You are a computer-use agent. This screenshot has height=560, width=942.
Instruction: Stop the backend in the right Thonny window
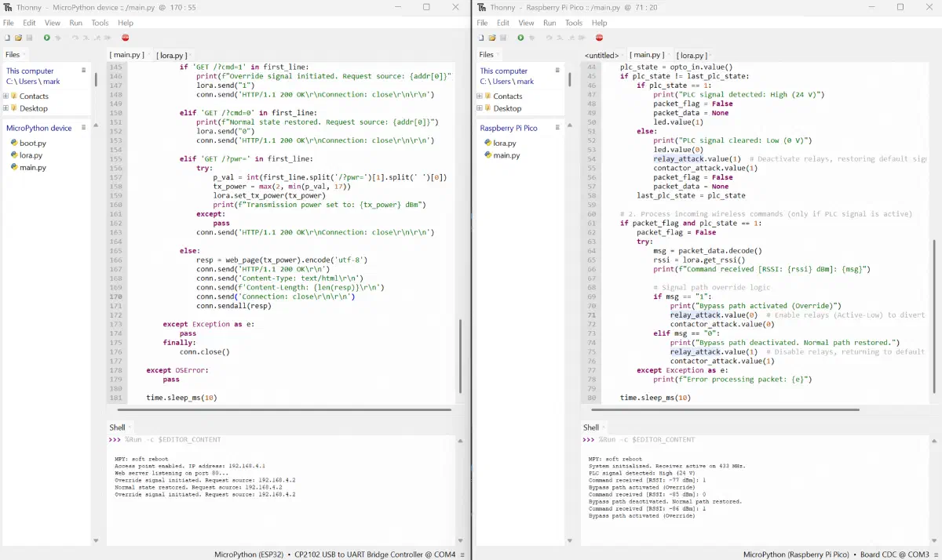pos(599,38)
